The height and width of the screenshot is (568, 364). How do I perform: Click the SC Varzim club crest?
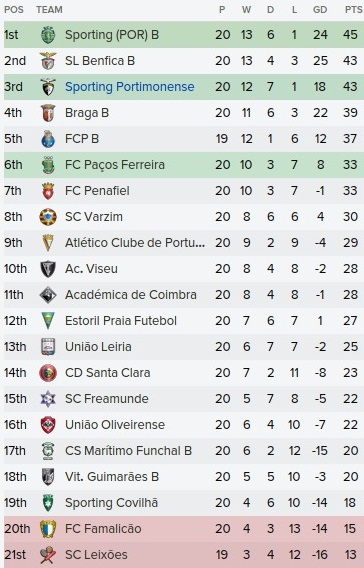tap(48, 217)
